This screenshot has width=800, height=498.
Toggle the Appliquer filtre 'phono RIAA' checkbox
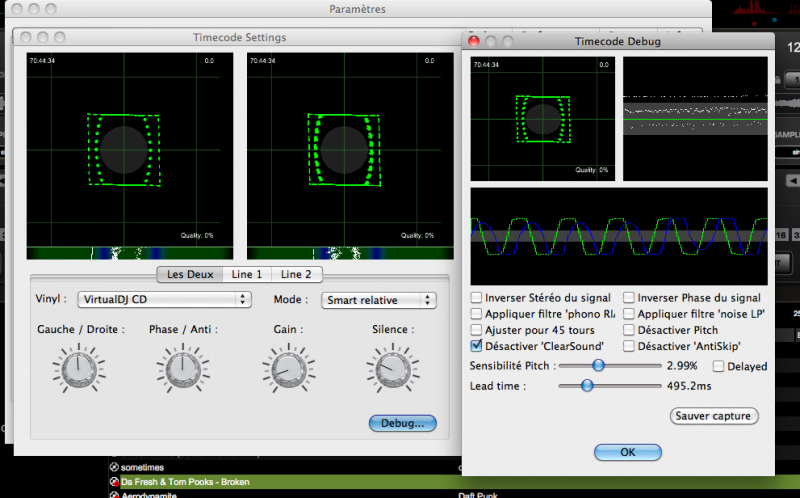click(x=476, y=314)
